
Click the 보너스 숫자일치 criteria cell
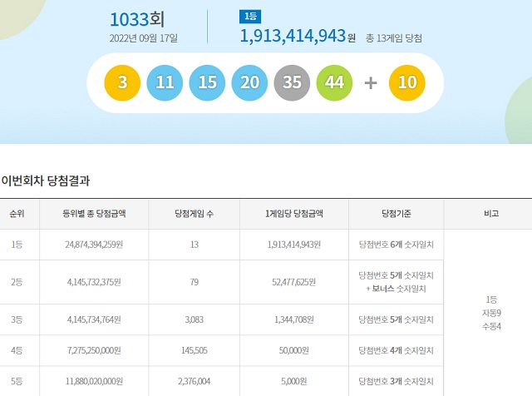point(397,282)
